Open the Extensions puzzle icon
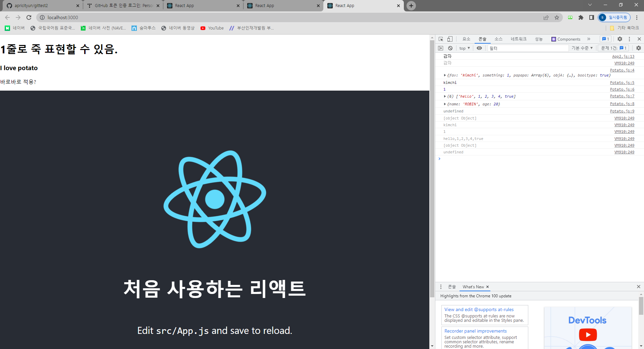 click(581, 17)
